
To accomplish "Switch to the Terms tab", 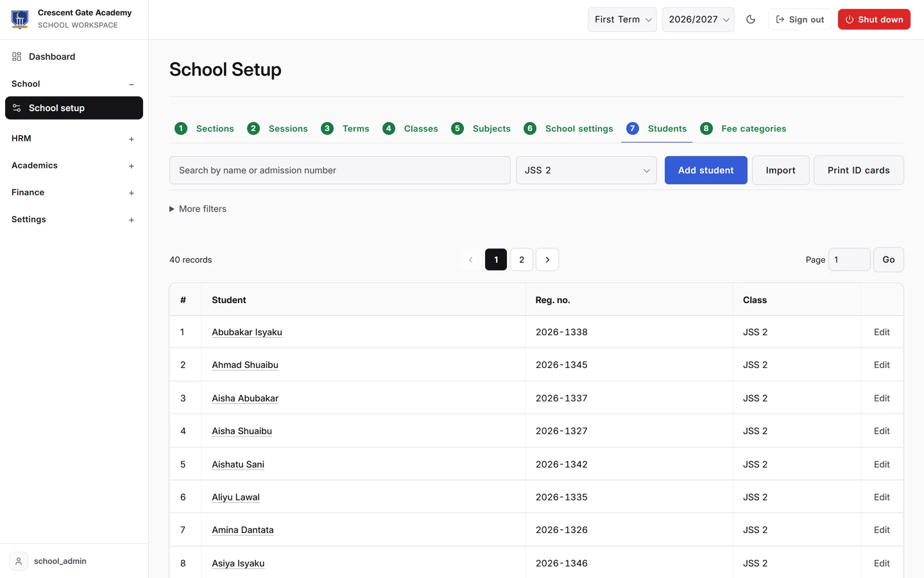I will [x=345, y=128].
